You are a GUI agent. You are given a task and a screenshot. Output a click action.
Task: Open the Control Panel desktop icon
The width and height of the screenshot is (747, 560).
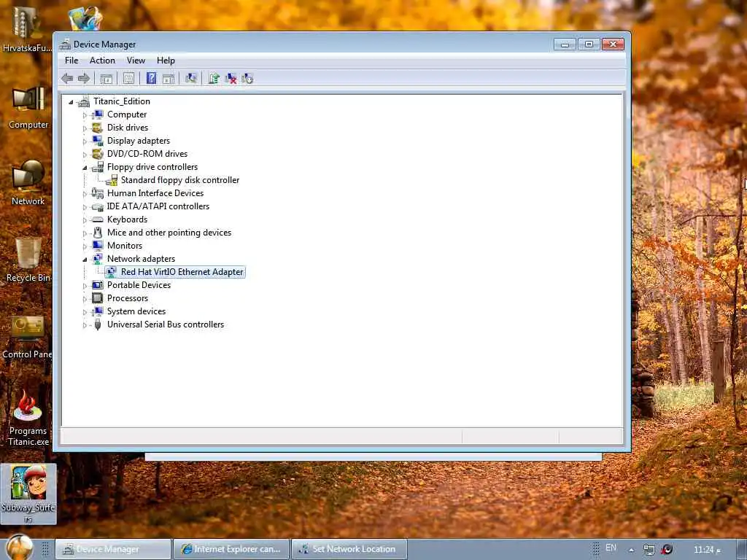point(28,337)
